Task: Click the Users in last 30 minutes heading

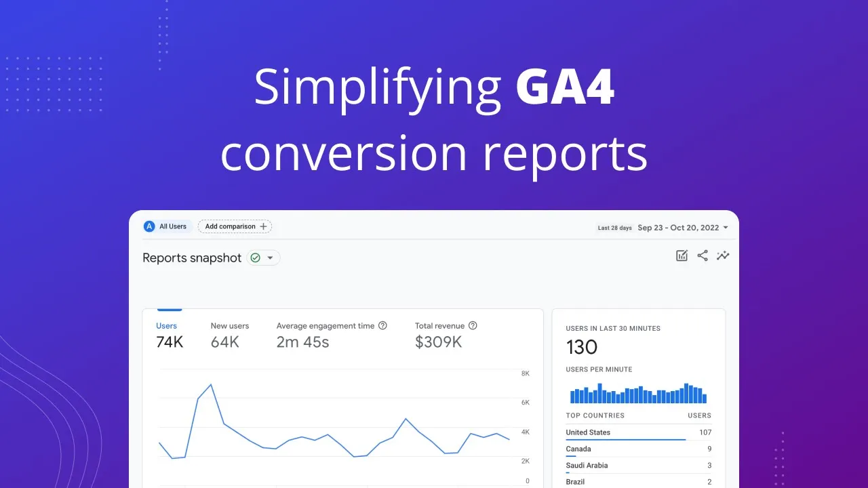Action: pyautogui.click(x=613, y=328)
